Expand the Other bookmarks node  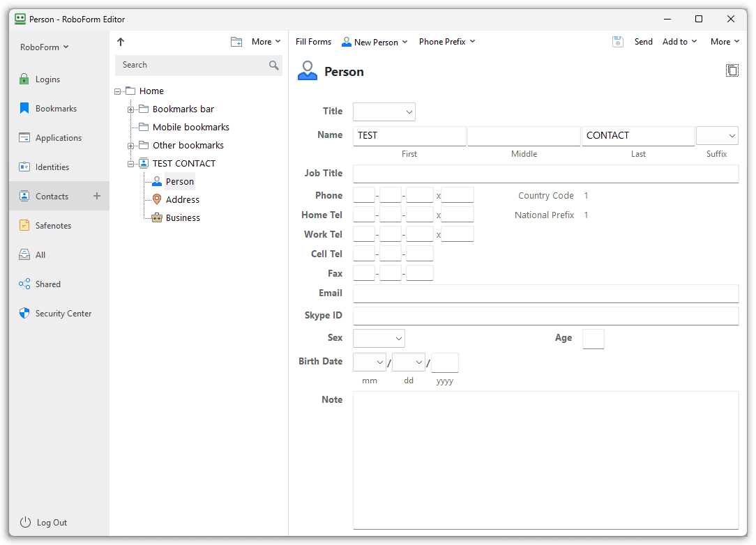130,146
